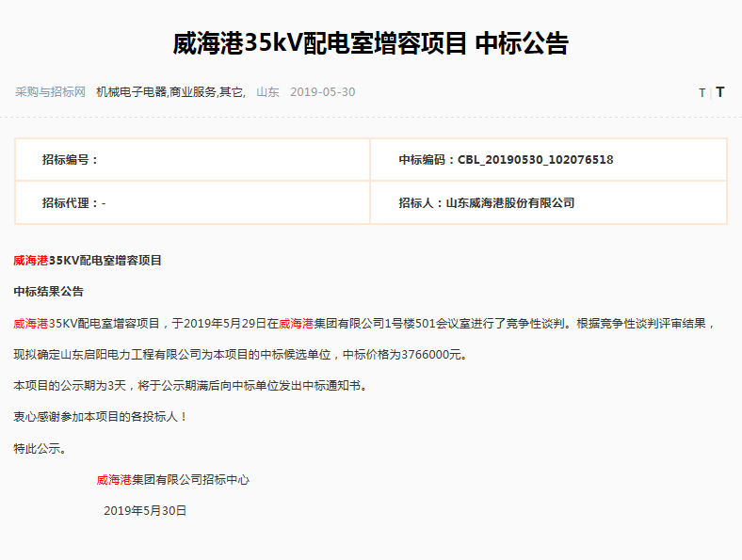The width and height of the screenshot is (742, 560).
Task: Click the line 特此公示。
Action: 40,448
